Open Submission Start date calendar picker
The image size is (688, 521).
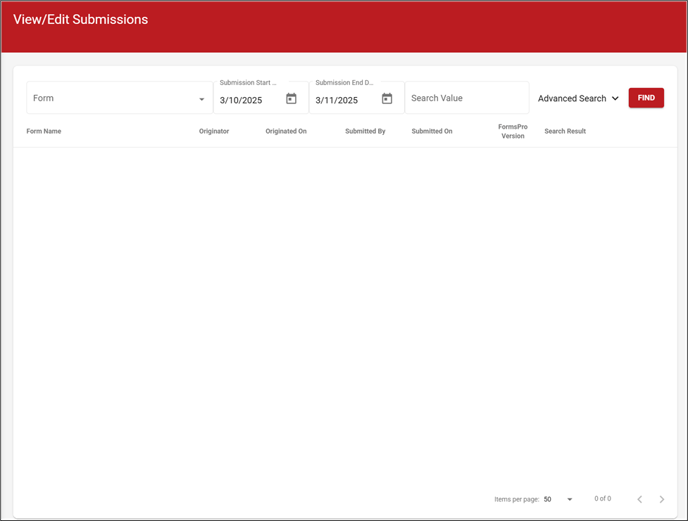click(x=291, y=99)
